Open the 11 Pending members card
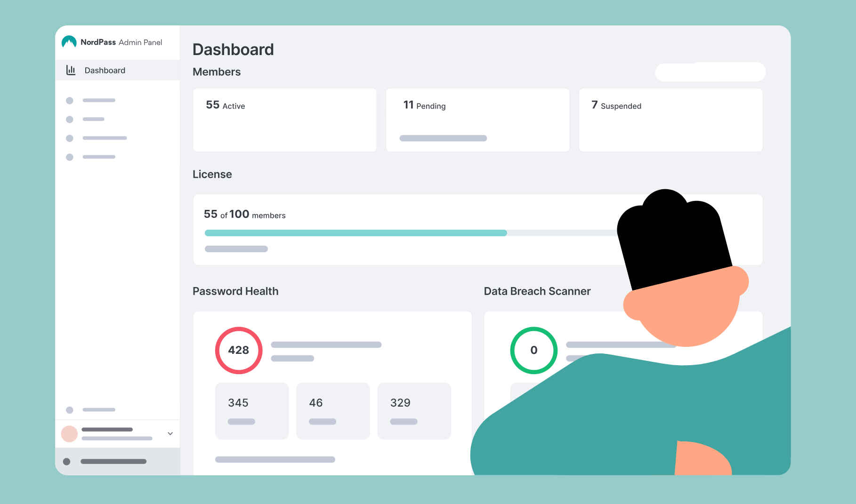 [x=477, y=120]
